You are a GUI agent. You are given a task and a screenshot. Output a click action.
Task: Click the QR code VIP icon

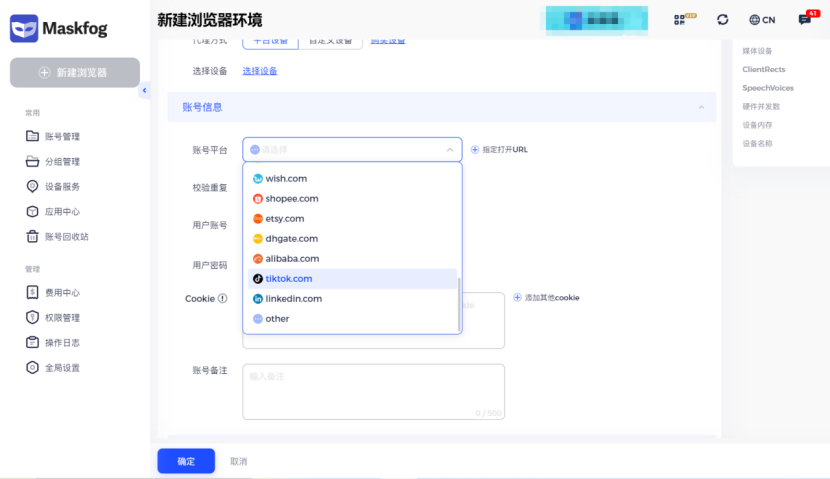tap(684, 20)
